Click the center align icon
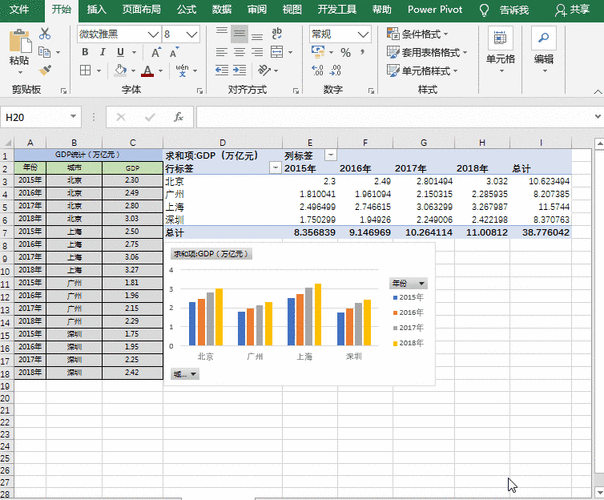Viewport: 604px width, 500px height. (x=239, y=53)
